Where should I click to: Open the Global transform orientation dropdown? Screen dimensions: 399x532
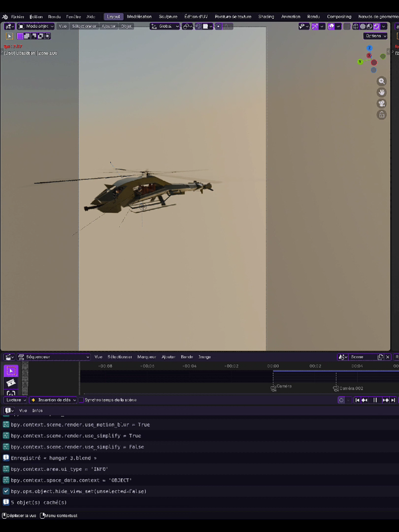click(165, 27)
